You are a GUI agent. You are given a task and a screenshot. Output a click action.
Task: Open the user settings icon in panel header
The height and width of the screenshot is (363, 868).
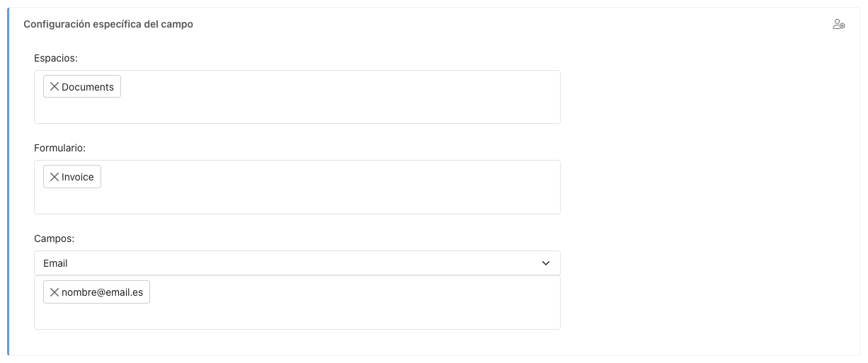[839, 25]
